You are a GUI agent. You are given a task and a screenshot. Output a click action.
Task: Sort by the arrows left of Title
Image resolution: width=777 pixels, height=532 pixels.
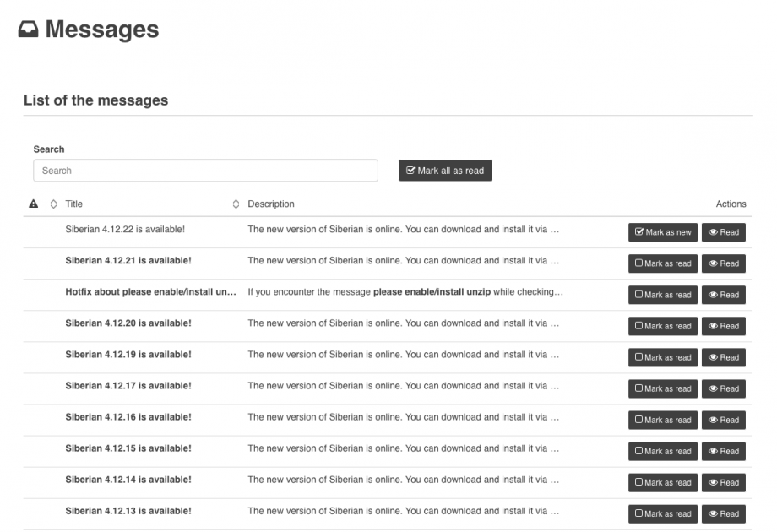tap(53, 204)
